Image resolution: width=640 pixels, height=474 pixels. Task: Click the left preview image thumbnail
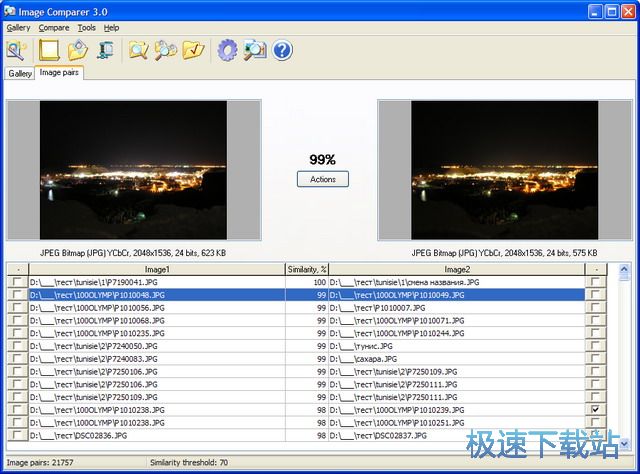click(133, 170)
